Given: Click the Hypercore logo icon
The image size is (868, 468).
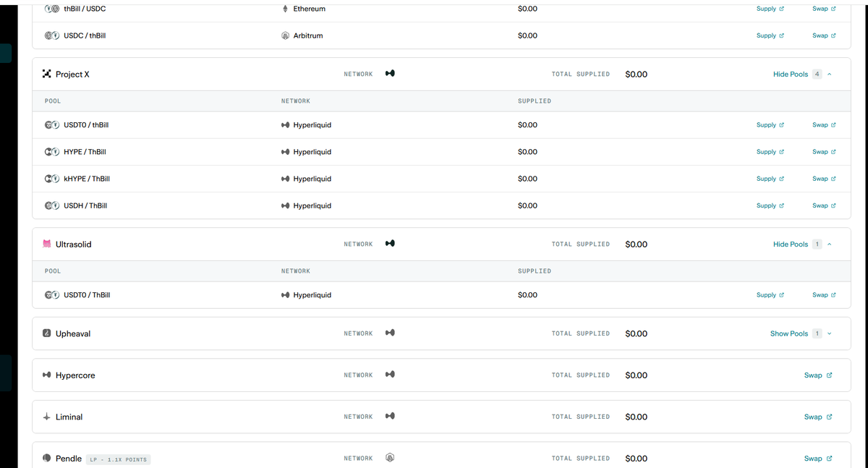Looking at the screenshot, I should pos(47,375).
